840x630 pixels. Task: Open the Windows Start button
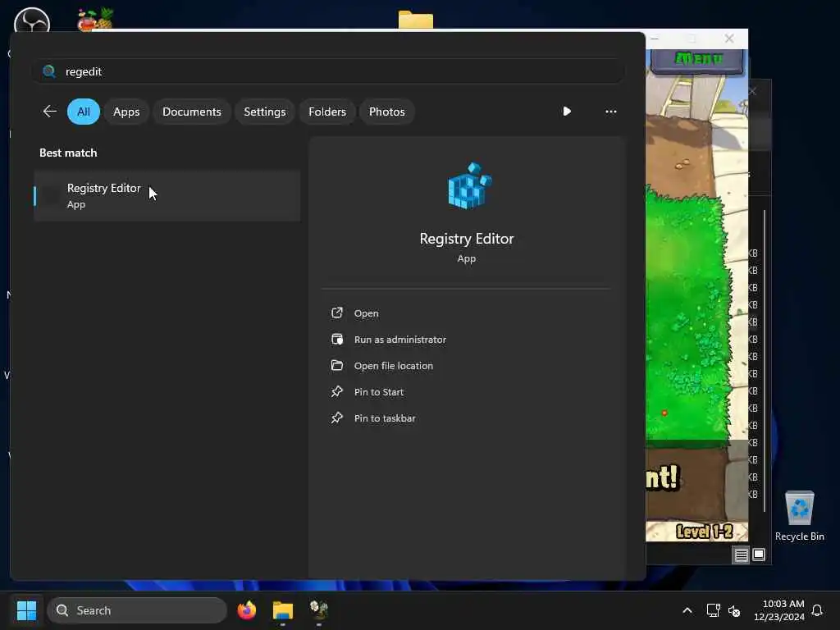tap(27, 610)
